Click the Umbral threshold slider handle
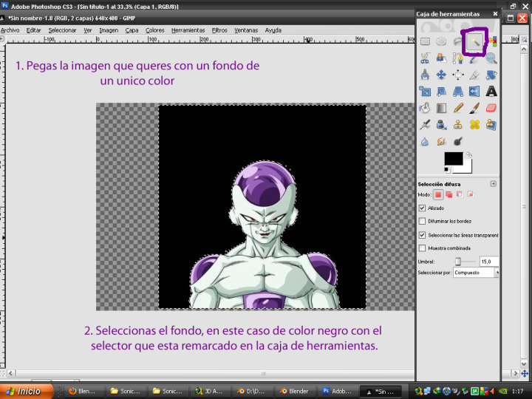 (x=457, y=262)
